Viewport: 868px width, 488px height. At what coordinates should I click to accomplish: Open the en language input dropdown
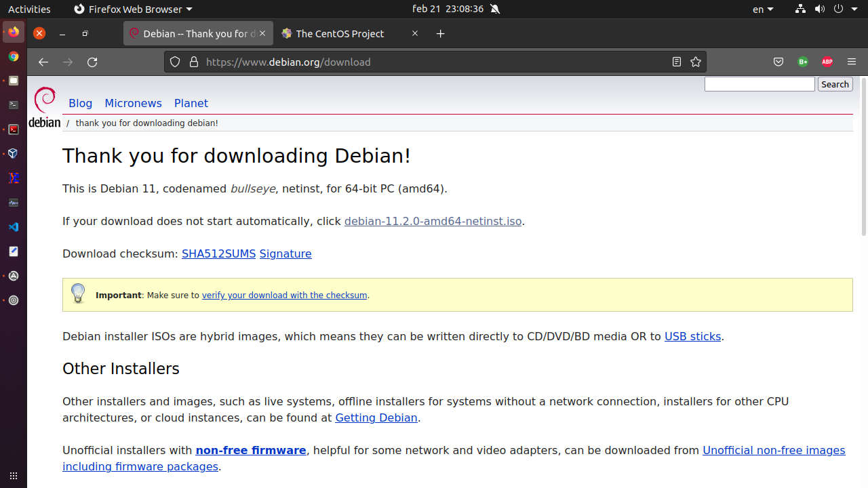(762, 9)
